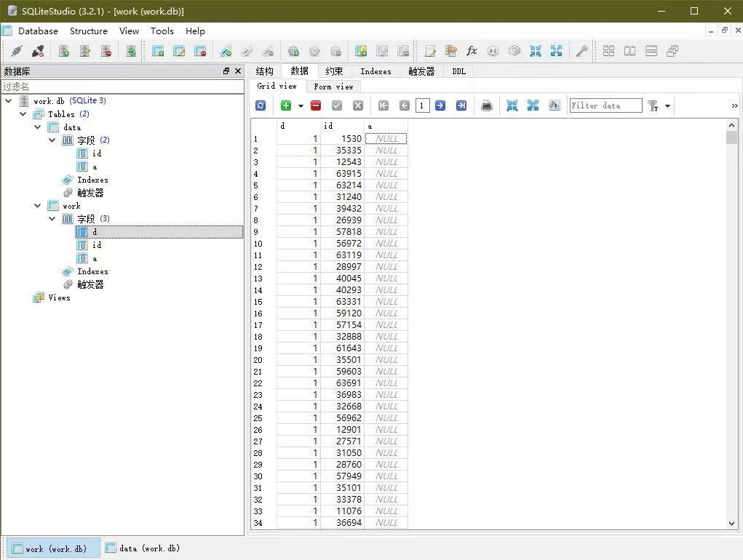Go to the next data page

(440, 105)
